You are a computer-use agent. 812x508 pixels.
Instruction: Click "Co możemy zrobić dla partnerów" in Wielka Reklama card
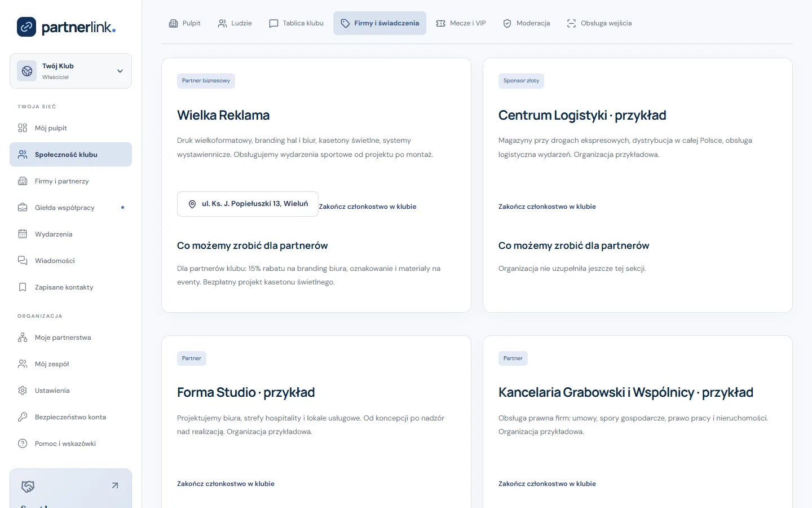tap(252, 246)
